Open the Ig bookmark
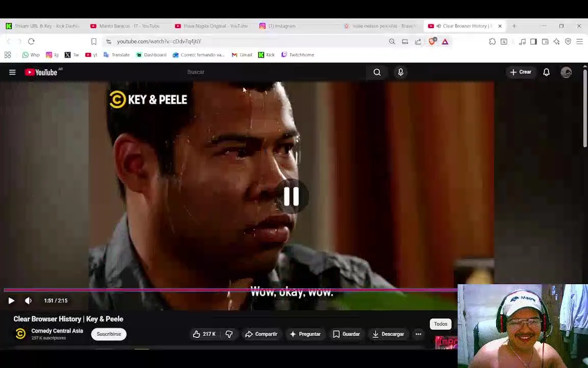 52,55
